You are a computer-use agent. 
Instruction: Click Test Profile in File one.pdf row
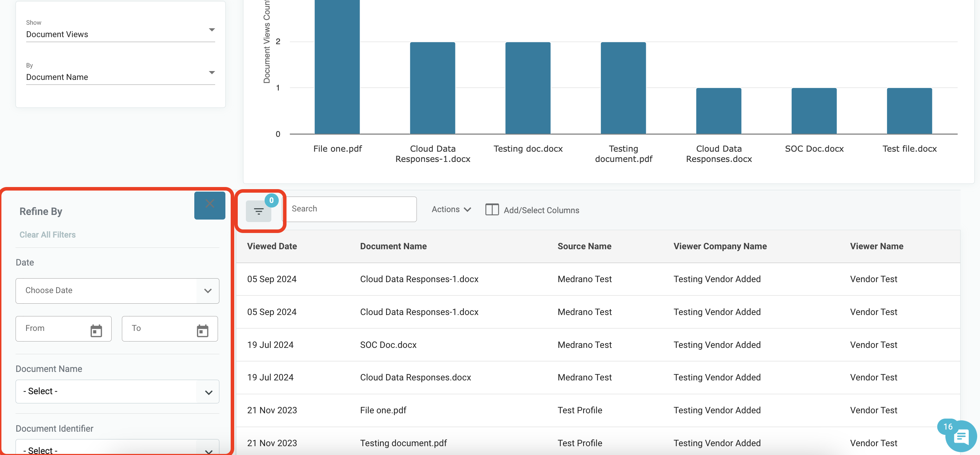(580, 410)
